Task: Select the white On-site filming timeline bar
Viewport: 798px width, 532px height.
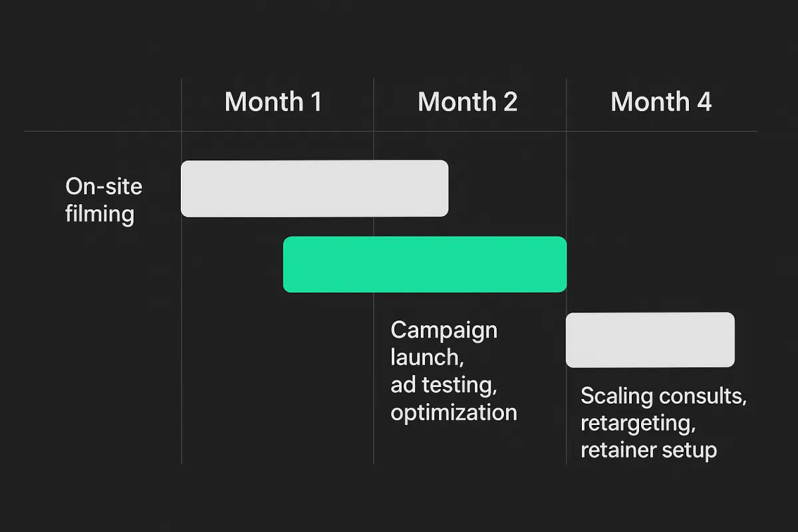Action: [315, 188]
